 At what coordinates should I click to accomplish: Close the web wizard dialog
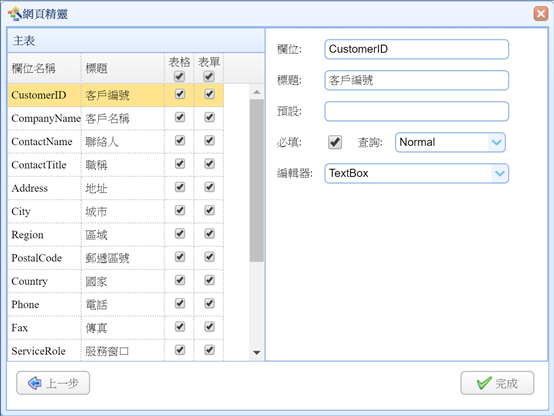click(x=541, y=14)
